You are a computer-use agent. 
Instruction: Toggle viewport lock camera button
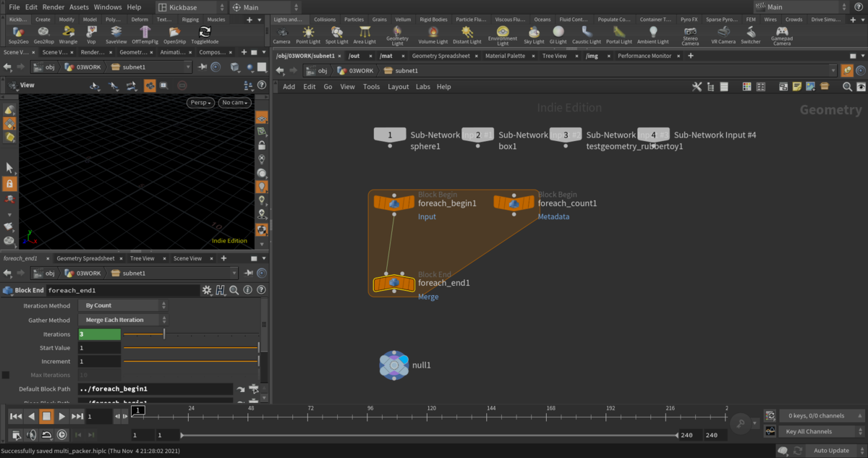click(262, 145)
